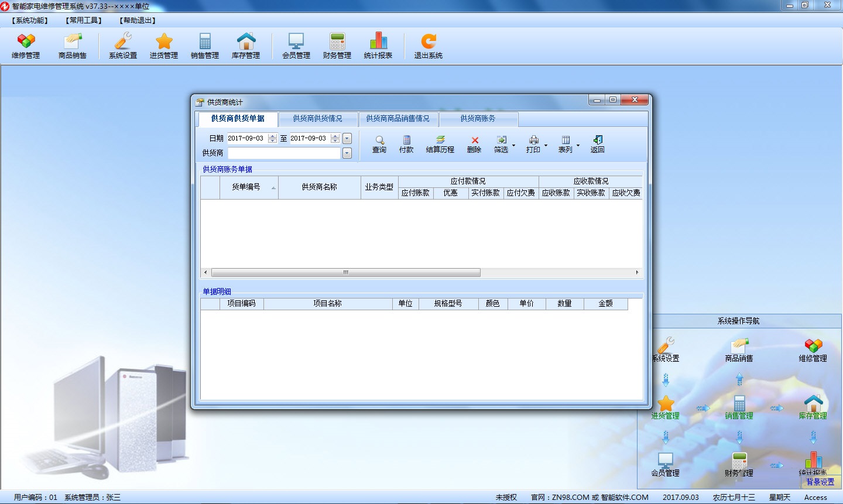Viewport: 843px width, 504px height.
Task: Open the date range dropdown beside end date
Action: pos(347,139)
